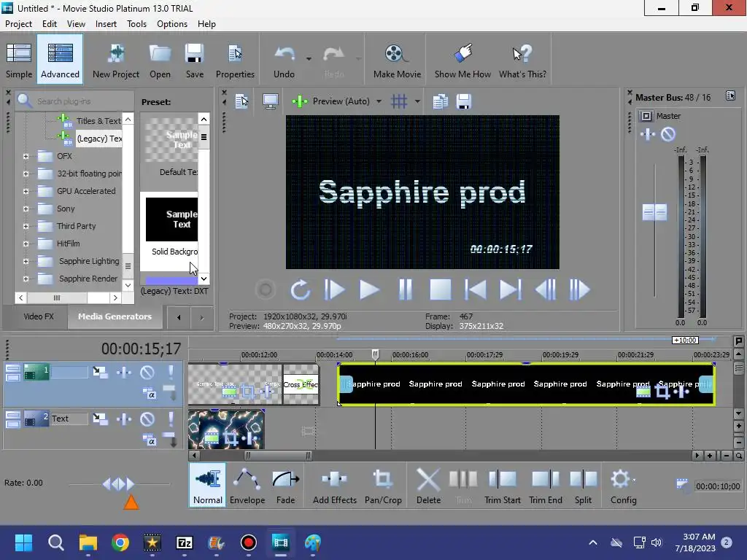Open the Tools menu

tap(136, 24)
